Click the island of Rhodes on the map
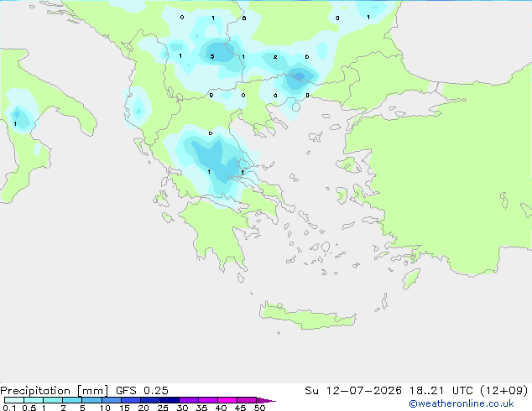532x411 pixels. point(411,278)
